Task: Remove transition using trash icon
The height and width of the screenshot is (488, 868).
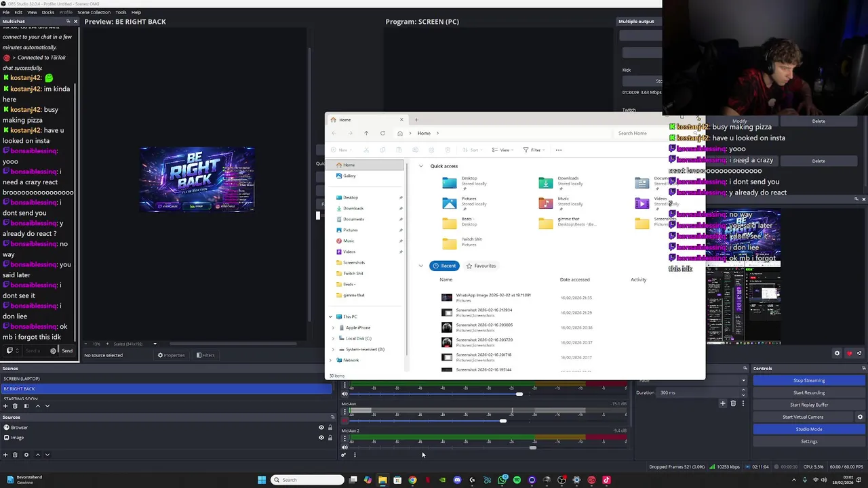Action: pyautogui.click(x=733, y=403)
